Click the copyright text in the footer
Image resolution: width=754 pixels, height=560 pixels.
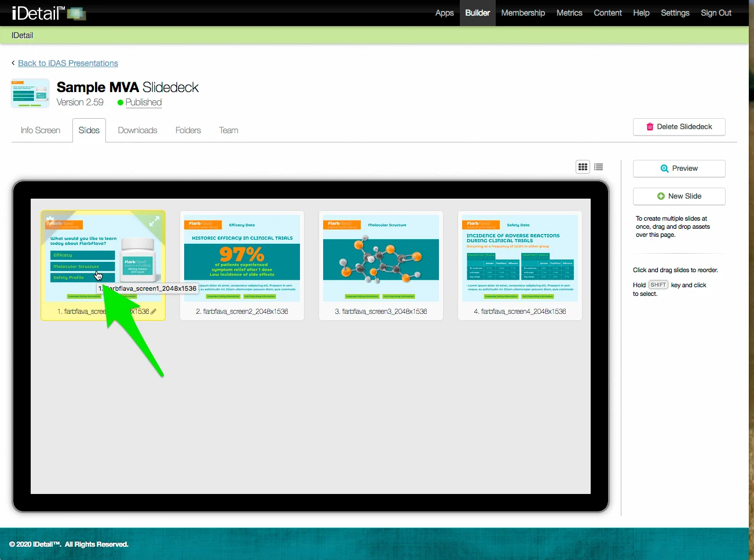68,544
